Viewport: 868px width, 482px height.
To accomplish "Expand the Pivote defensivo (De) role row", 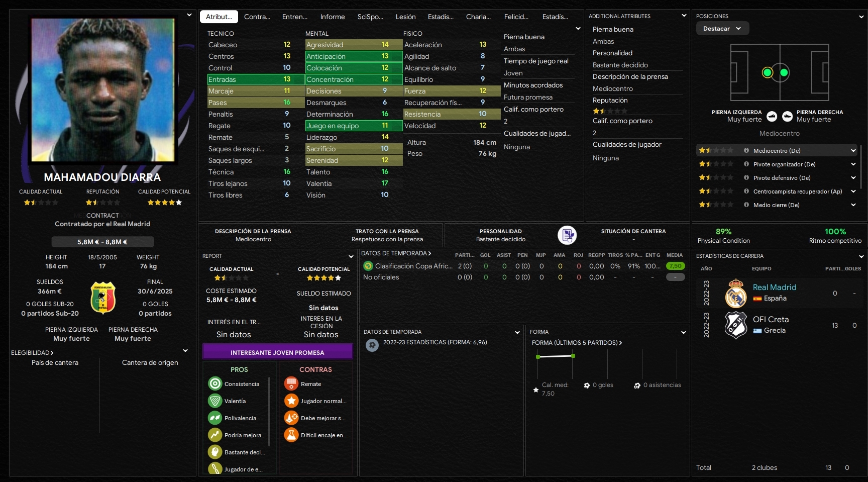I will tap(853, 177).
